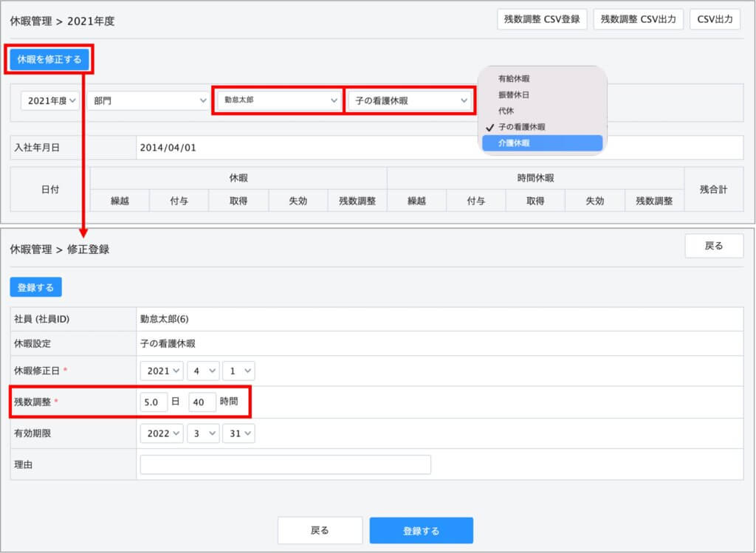756x553 pixels.
Task: Click 残数調整 CSV登録 button
Action: point(542,20)
